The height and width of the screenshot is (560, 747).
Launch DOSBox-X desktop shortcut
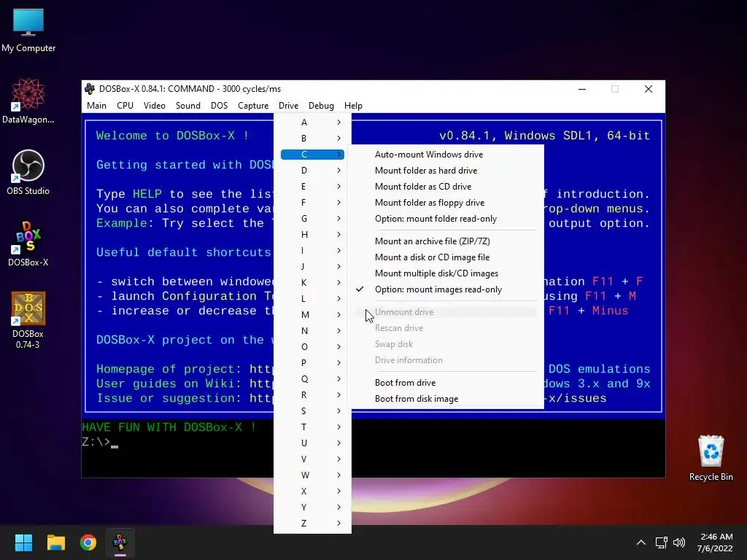tap(28, 244)
